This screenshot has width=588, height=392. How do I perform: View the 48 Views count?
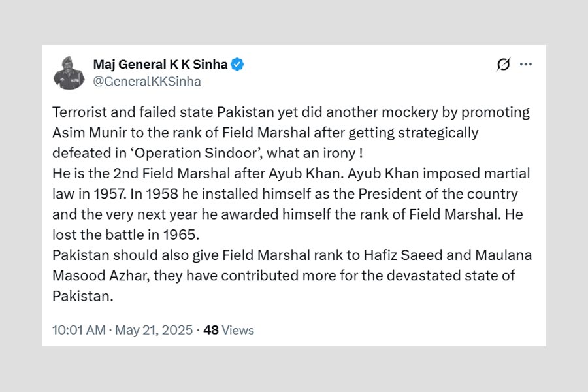coord(228,330)
